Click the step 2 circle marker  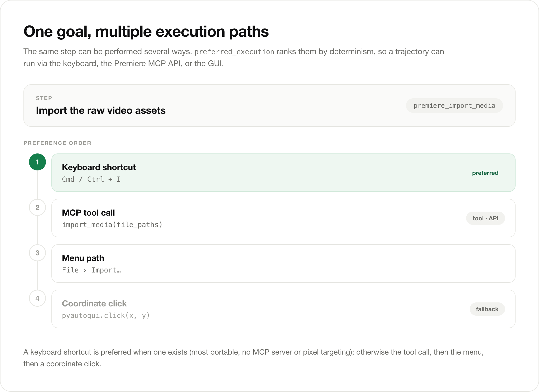[x=37, y=207]
